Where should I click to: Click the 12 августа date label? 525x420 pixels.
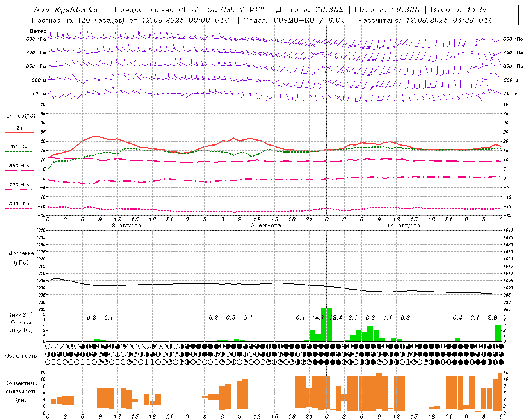tap(125, 226)
